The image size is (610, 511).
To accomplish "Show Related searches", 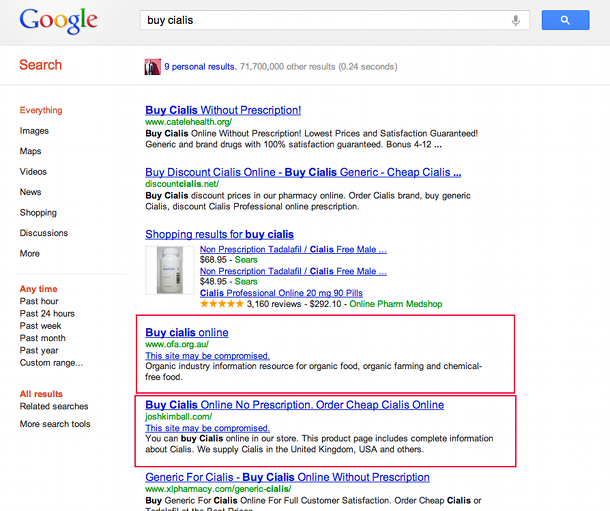I will point(54,406).
